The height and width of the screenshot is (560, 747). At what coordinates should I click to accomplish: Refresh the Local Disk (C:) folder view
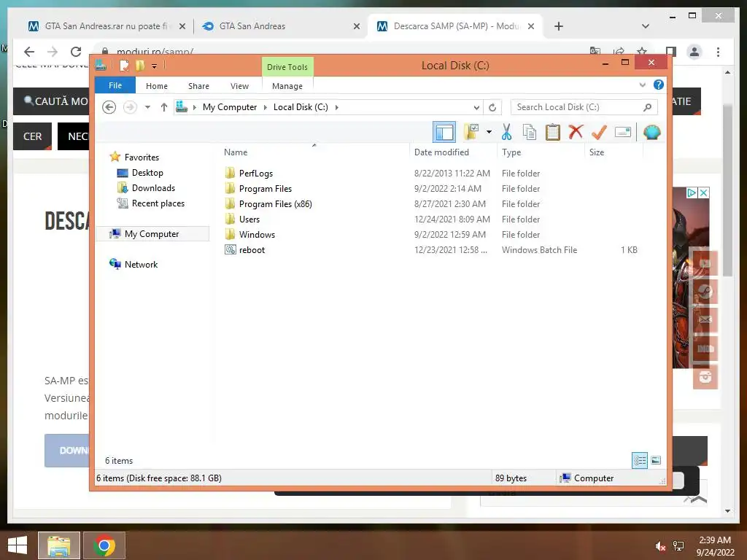(x=492, y=107)
